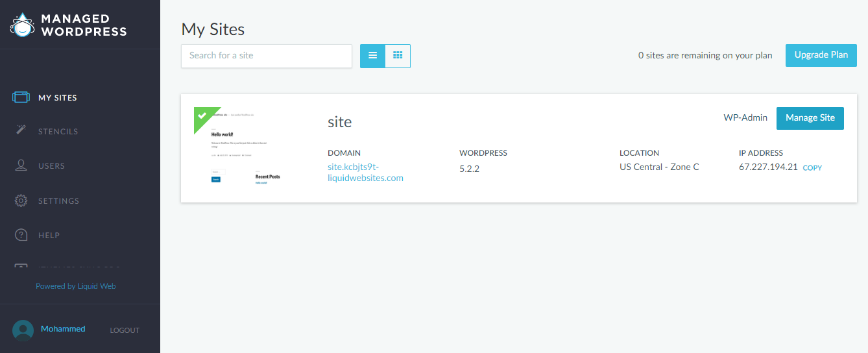The height and width of the screenshot is (353, 868).
Task: Focus the Search for a site field
Action: [267, 56]
